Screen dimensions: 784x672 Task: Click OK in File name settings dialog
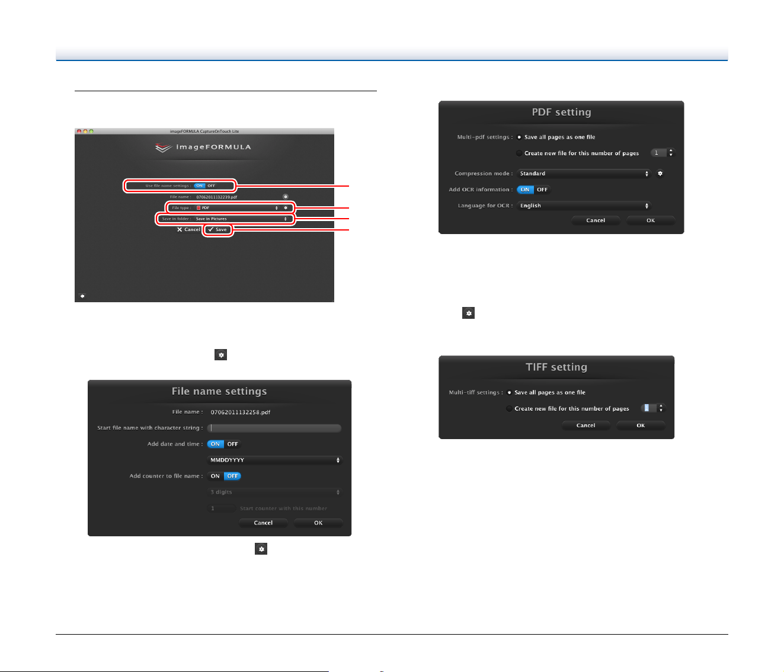click(318, 523)
